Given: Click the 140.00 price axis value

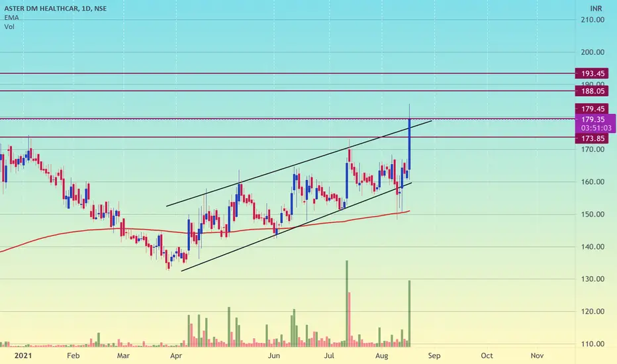Looking at the screenshot, I should coord(593,247).
